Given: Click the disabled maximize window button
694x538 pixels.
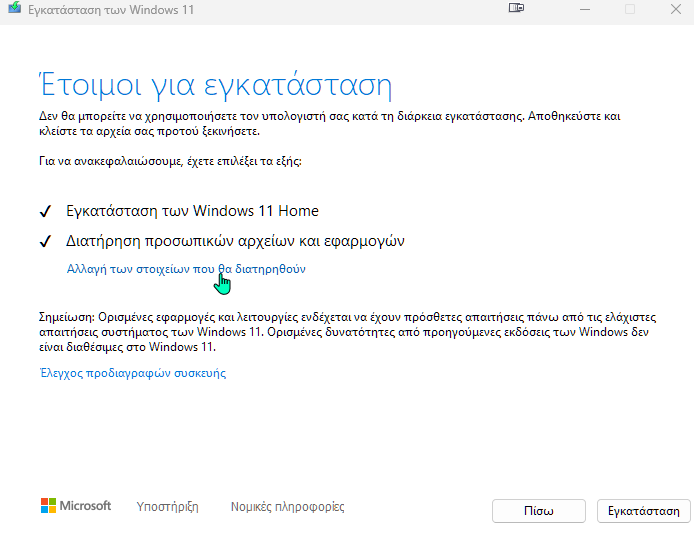Looking at the screenshot, I should coord(630,9).
